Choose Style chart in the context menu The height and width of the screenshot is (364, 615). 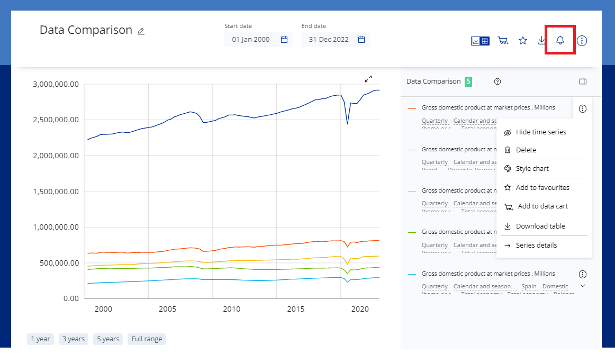click(x=532, y=169)
